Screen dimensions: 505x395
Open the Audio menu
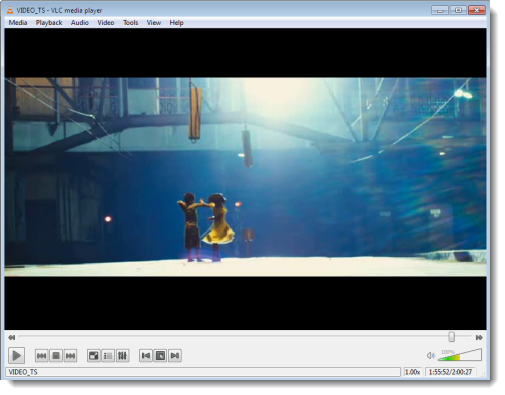pos(80,23)
